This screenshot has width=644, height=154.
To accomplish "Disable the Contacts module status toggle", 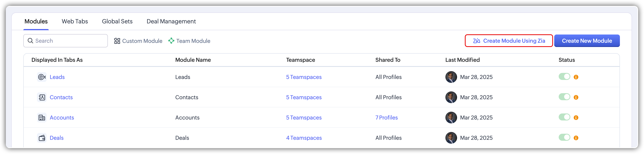I will coord(564,97).
